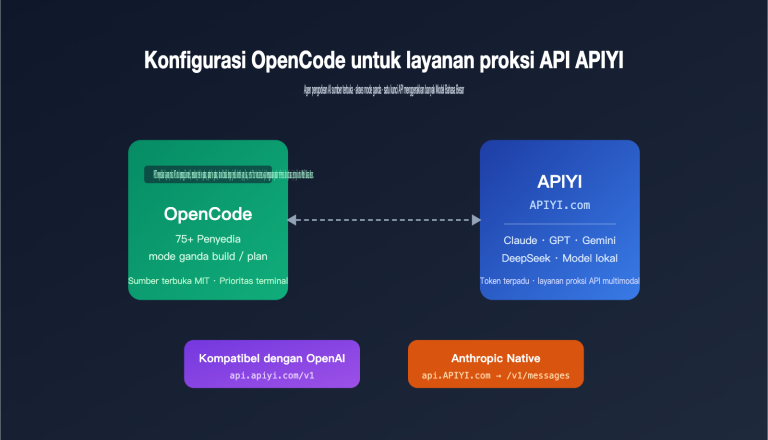The width and height of the screenshot is (768, 440).
Task: Click the "DeepSeek · Model lokal" line
Action: pos(559,258)
